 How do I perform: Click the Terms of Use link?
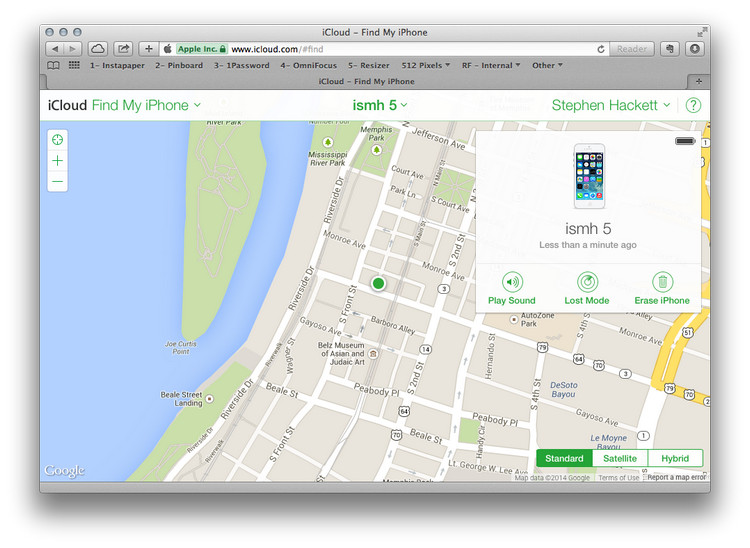pyautogui.click(x=618, y=477)
